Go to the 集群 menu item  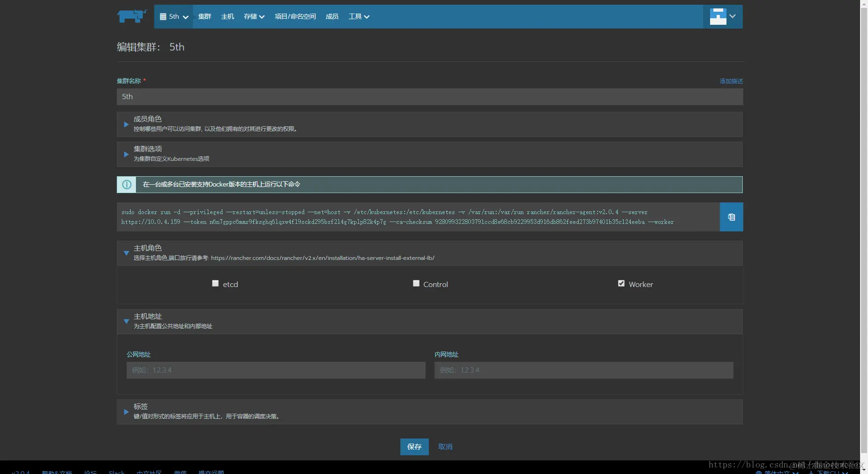click(205, 16)
